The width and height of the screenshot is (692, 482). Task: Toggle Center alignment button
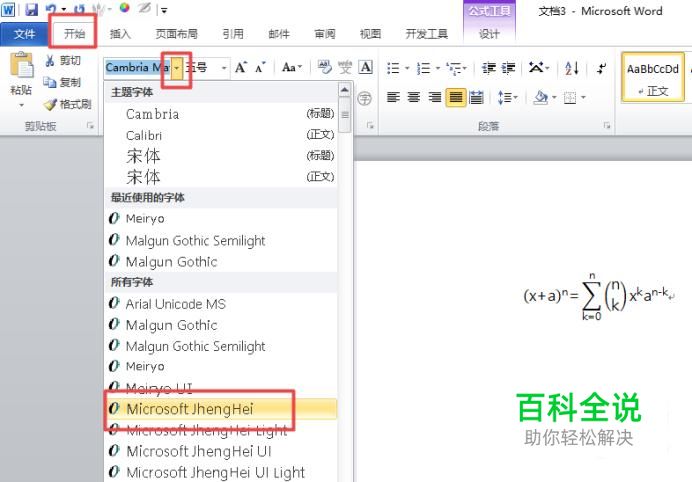coord(413,98)
